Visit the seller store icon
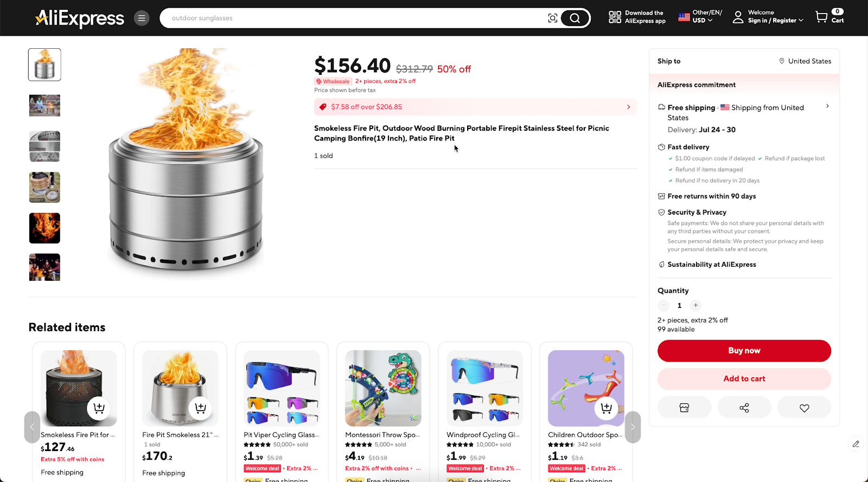 684,408
